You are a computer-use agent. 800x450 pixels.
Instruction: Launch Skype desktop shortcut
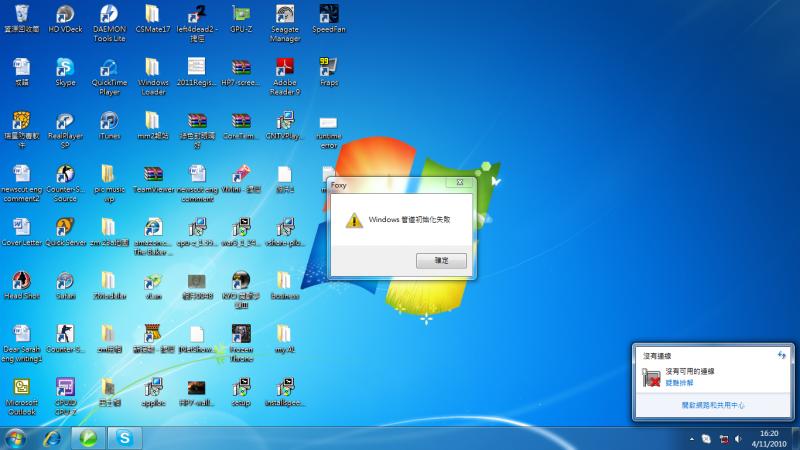click(65, 72)
